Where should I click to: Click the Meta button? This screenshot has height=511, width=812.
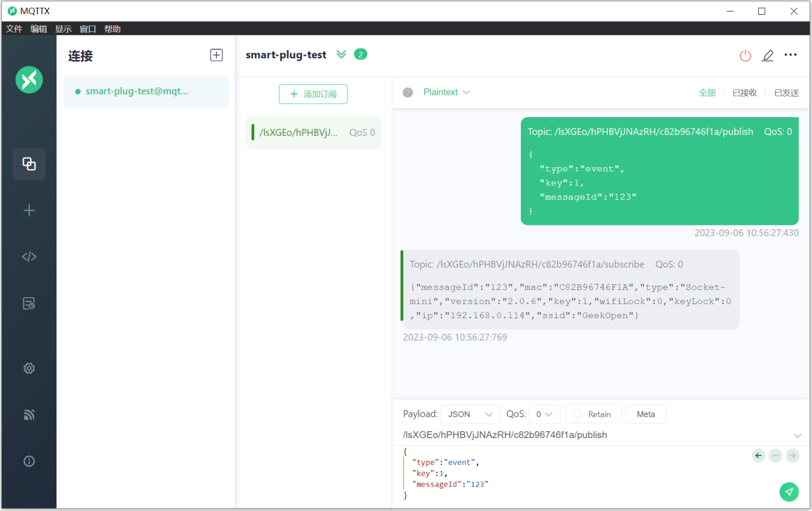pyautogui.click(x=645, y=414)
